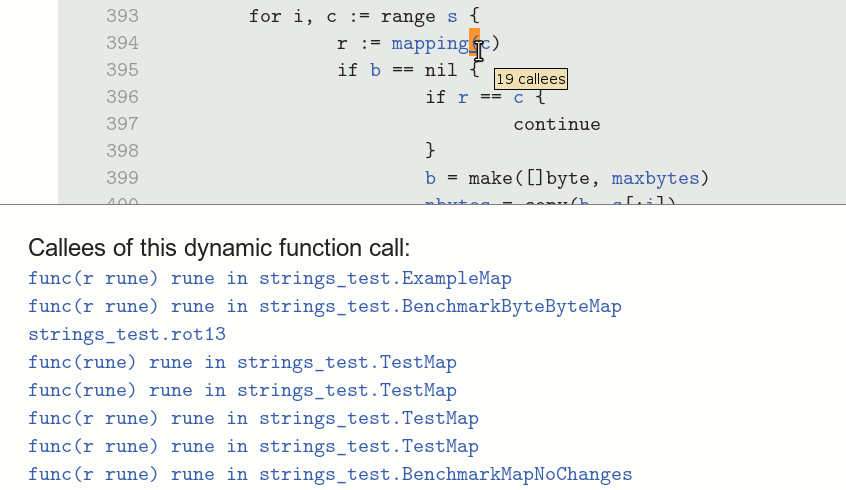846x490 pixels.
Task: Click the 'maxbytes' identifier on line 399
Action: [655, 178]
